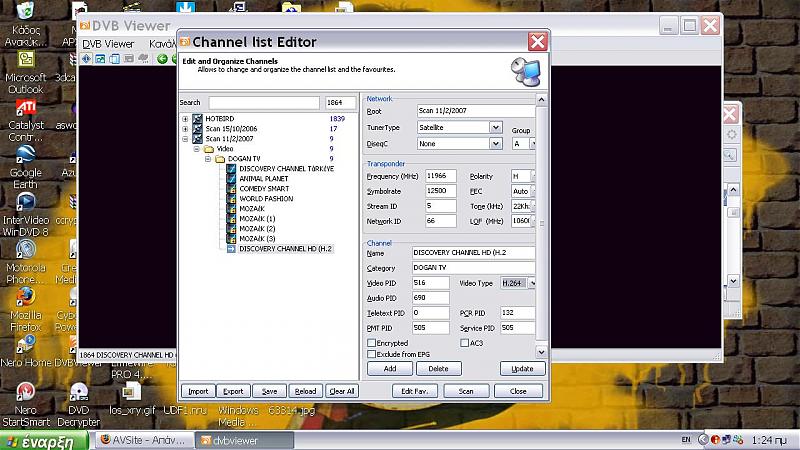The image size is (800, 450).
Task: Click the arrow icon of DISCOVERY CHANNEL HD
Action: click(231, 248)
